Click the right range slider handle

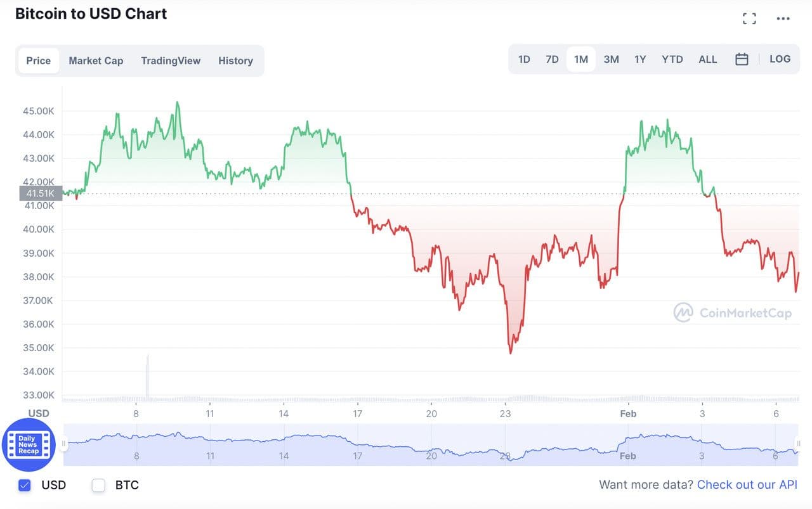798,444
